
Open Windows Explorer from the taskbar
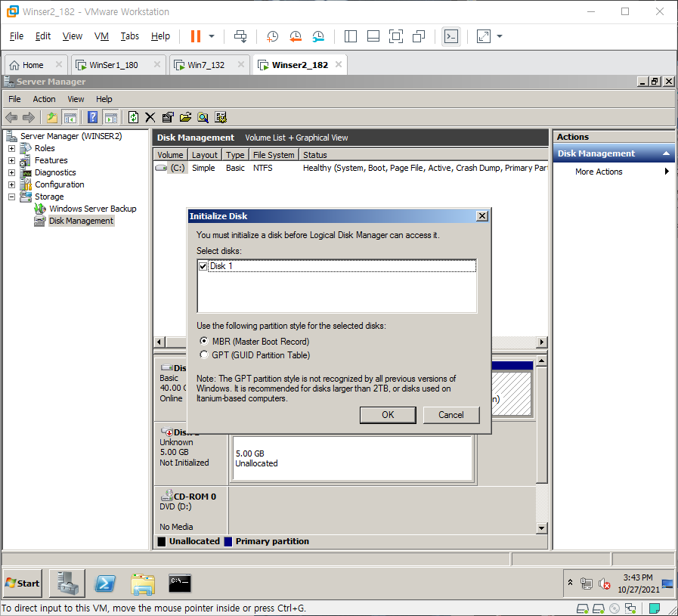[143, 584]
